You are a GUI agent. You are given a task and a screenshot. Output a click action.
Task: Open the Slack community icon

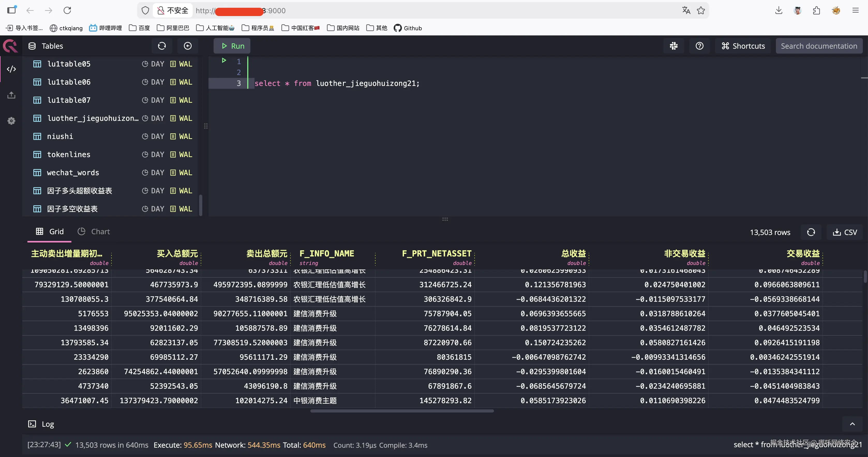(674, 46)
